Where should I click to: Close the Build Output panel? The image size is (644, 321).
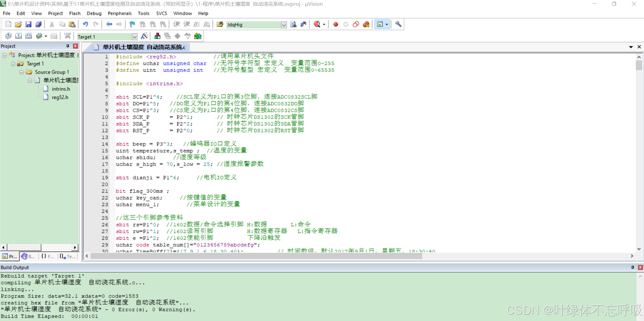pyautogui.click(x=640, y=267)
